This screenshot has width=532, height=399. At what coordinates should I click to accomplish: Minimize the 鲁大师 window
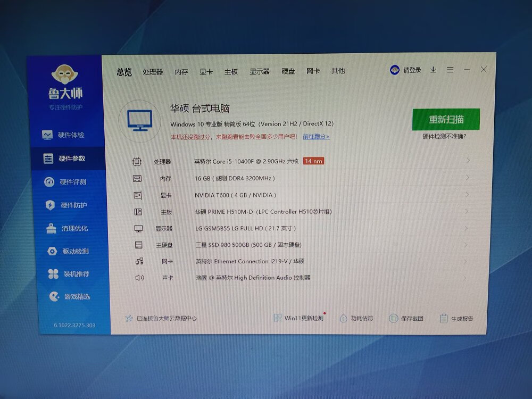click(x=467, y=70)
